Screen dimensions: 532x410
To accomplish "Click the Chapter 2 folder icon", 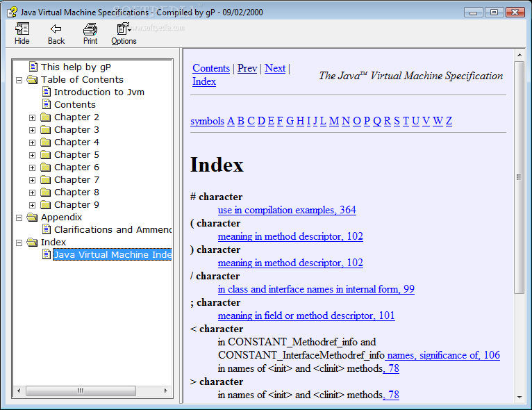I will click(45, 117).
